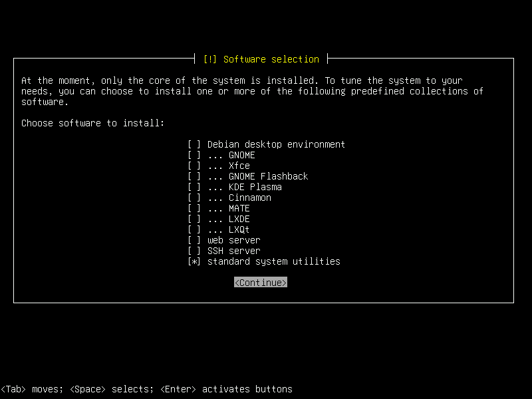The height and width of the screenshot is (399, 532).
Task: Click the web server label text
Action: 233,240
